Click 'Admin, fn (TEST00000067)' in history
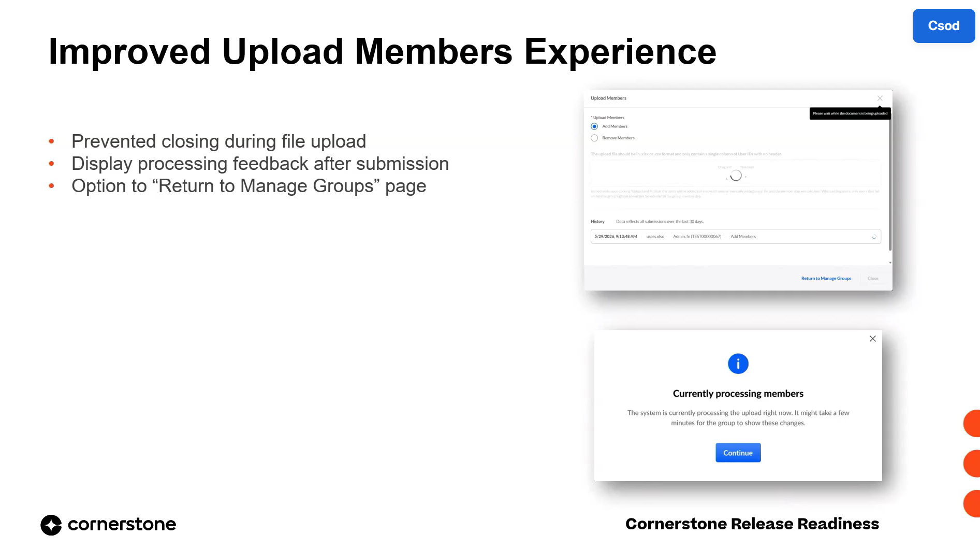980x549 pixels. click(x=697, y=237)
